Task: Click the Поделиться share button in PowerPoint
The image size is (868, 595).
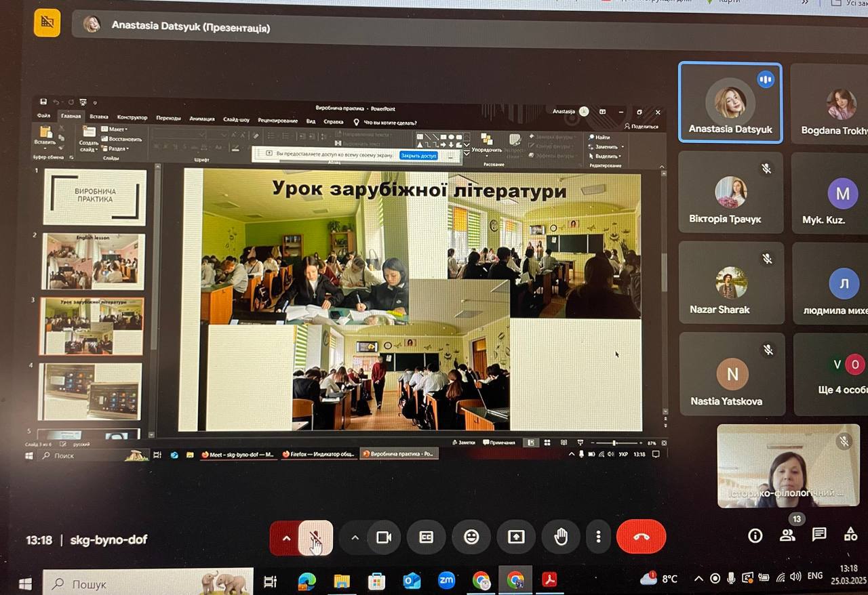Action: pyautogui.click(x=642, y=126)
